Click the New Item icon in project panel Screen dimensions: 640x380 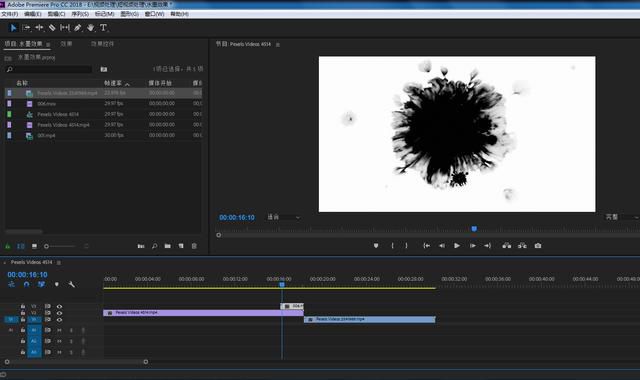pos(181,246)
